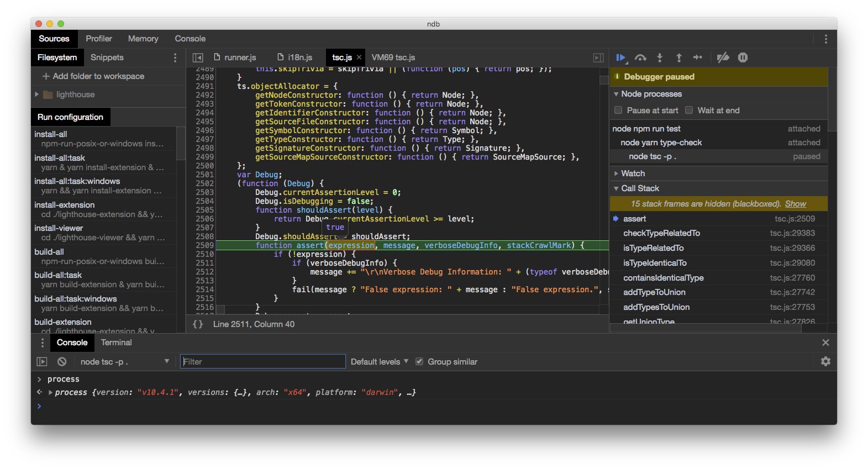Click plus icon to add folder
This screenshot has width=868, height=469.
(x=46, y=76)
